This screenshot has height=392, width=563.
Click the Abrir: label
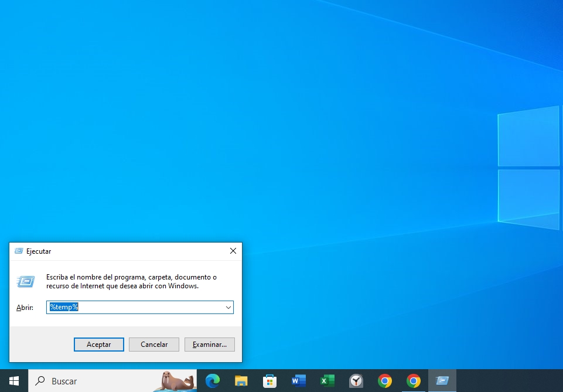pos(25,308)
